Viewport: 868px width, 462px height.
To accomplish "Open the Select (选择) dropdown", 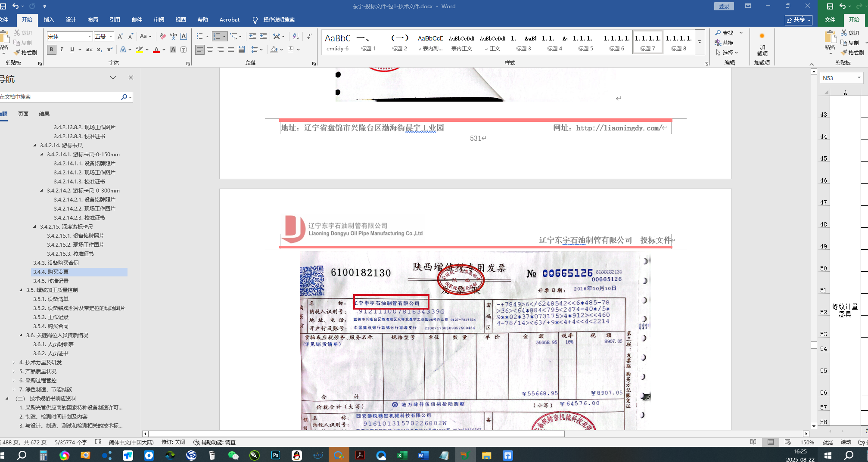I will 727,53.
